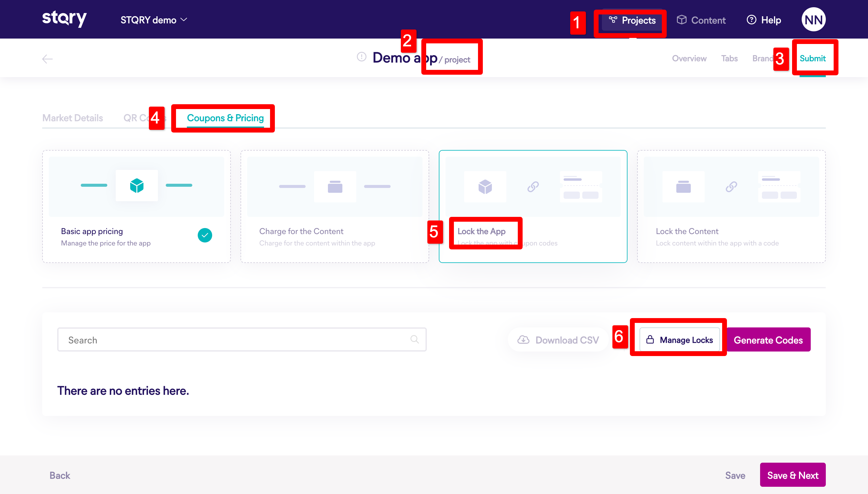
Task: Open the NN user avatar
Action: point(813,20)
